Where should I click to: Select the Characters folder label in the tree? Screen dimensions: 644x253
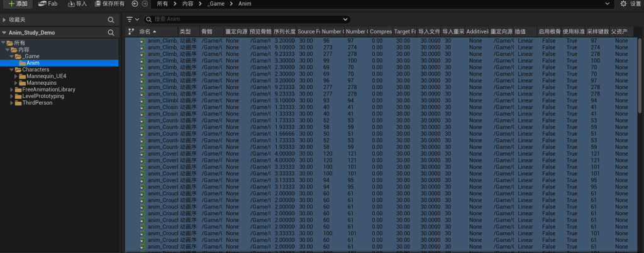(36, 70)
